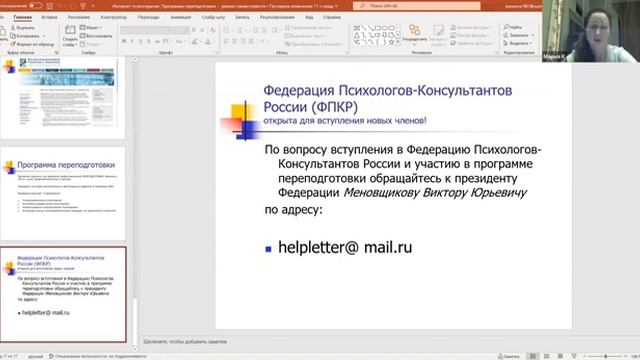Click the Вырезать (cut) button
This screenshot has width=640, height=360.
(23, 28)
